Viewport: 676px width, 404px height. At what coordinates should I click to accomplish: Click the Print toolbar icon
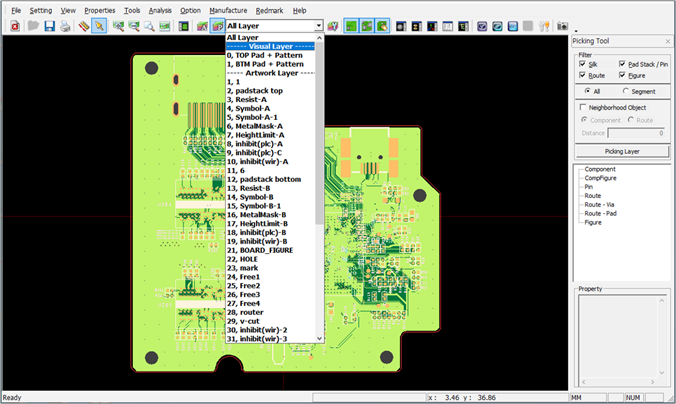click(x=65, y=25)
